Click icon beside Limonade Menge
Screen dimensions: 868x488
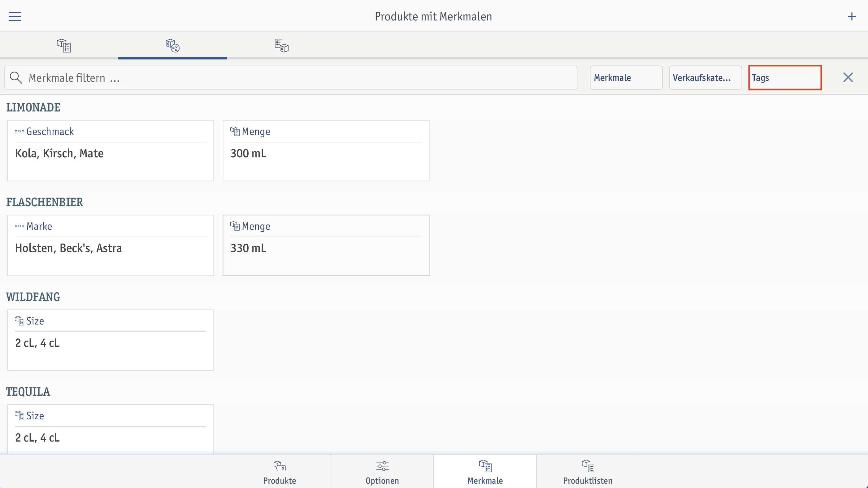[x=235, y=131]
